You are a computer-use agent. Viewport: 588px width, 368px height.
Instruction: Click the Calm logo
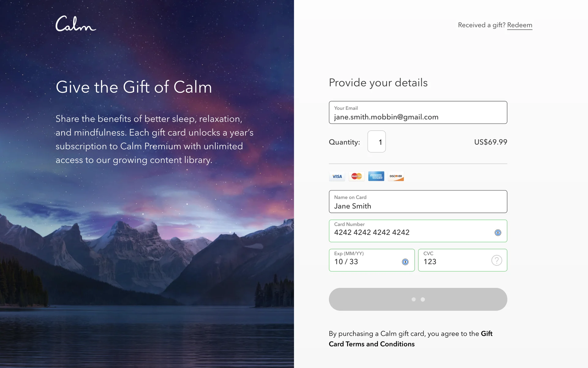pyautogui.click(x=76, y=24)
